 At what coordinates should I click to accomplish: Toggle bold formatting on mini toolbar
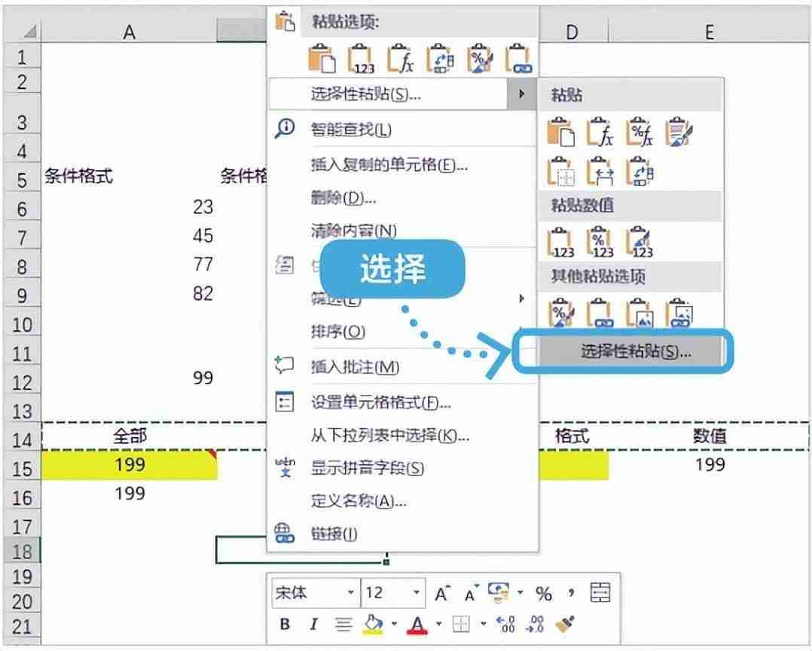coord(285,623)
